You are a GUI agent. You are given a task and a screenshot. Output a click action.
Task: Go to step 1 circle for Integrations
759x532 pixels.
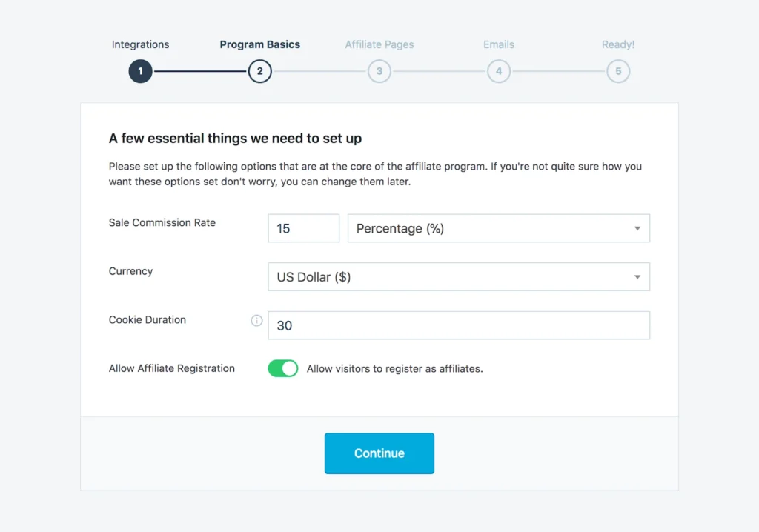[x=140, y=72]
